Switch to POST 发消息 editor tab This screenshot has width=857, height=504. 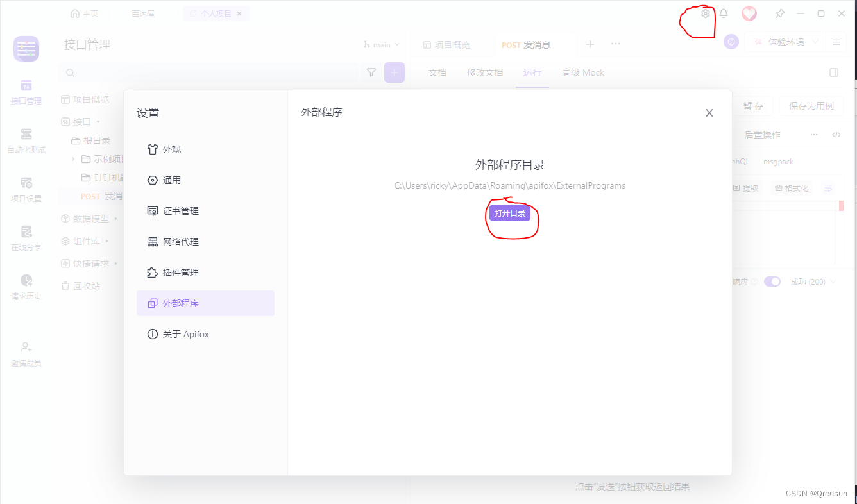tap(526, 45)
